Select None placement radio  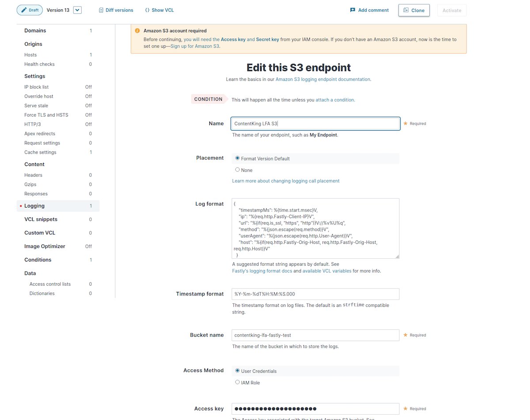coord(238,170)
